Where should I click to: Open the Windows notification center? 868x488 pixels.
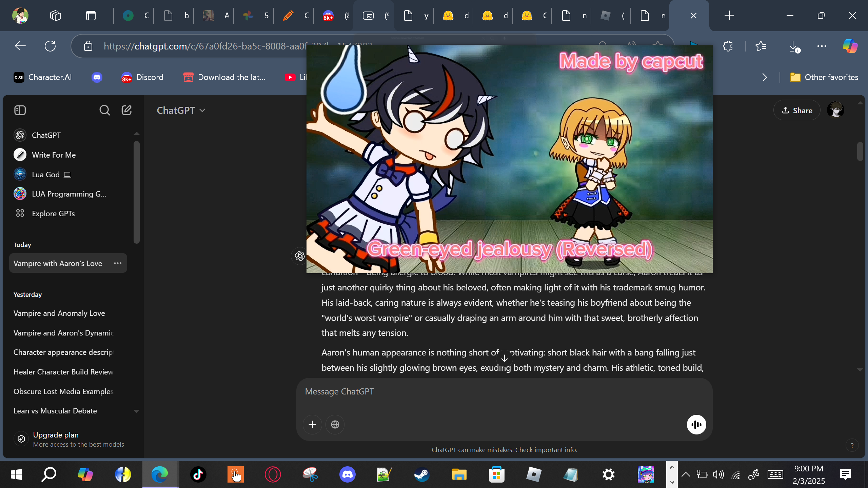pyautogui.click(x=846, y=474)
